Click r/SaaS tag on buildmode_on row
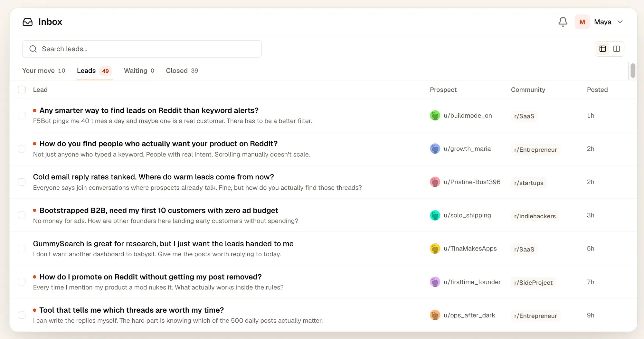Screen dimensions: 644x339 pos(524,116)
